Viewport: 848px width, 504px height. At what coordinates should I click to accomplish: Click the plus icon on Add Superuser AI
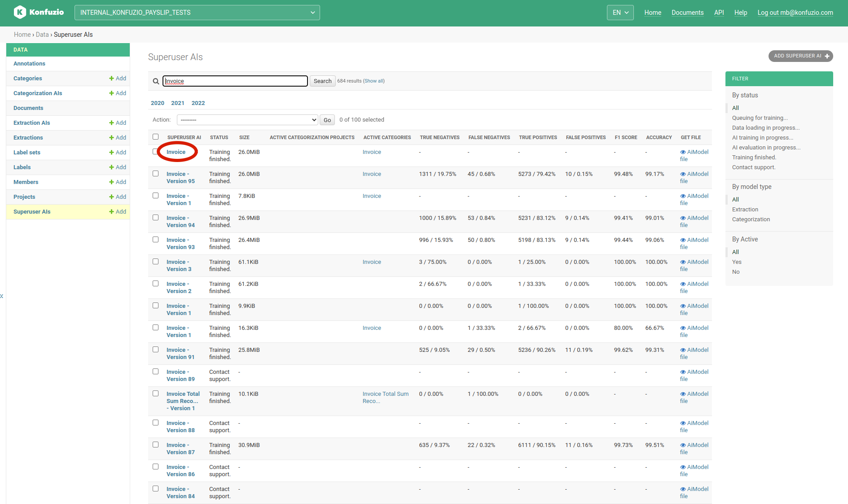pyautogui.click(x=827, y=56)
